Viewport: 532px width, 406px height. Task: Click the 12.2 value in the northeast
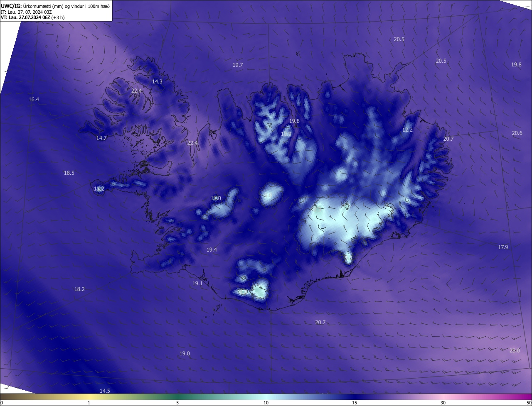[x=407, y=130]
